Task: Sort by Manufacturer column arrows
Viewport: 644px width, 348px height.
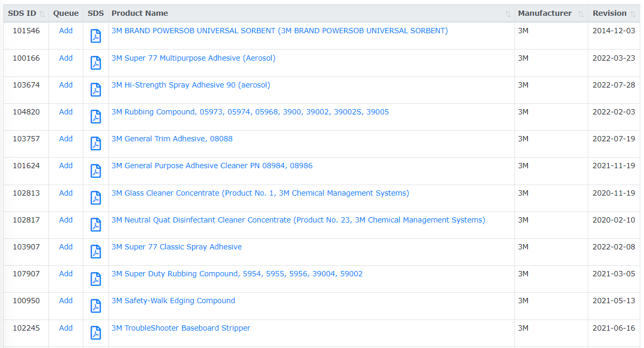Action: pyautogui.click(x=581, y=14)
